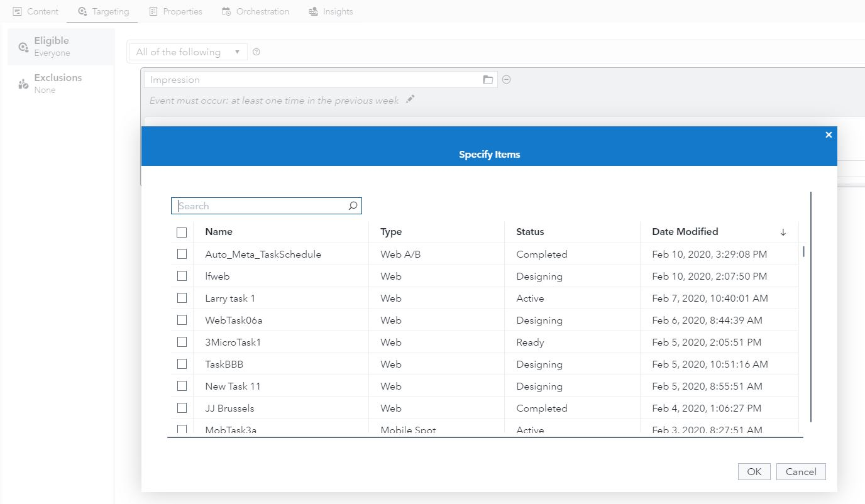Switch to the Content tab
The height and width of the screenshot is (504, 865).
35,11
